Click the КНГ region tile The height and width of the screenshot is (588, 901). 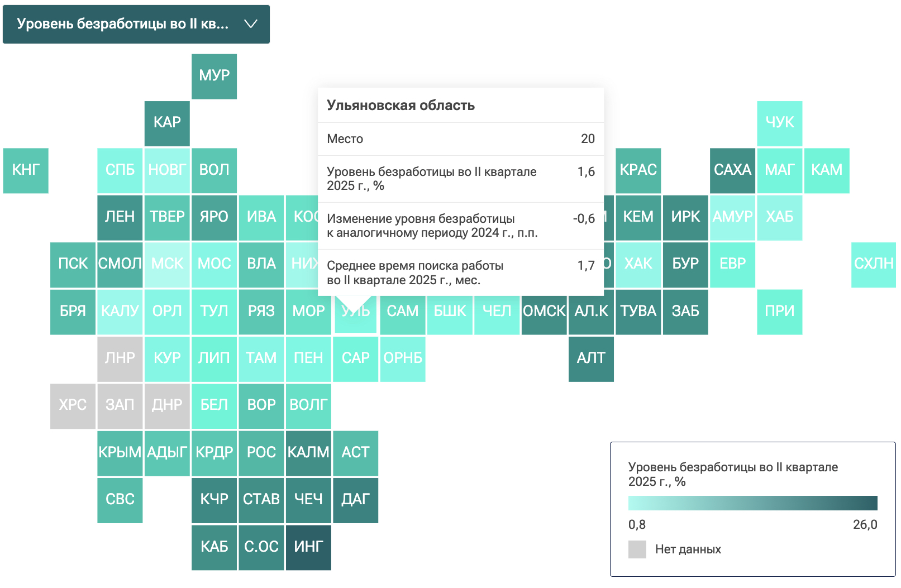26,171
